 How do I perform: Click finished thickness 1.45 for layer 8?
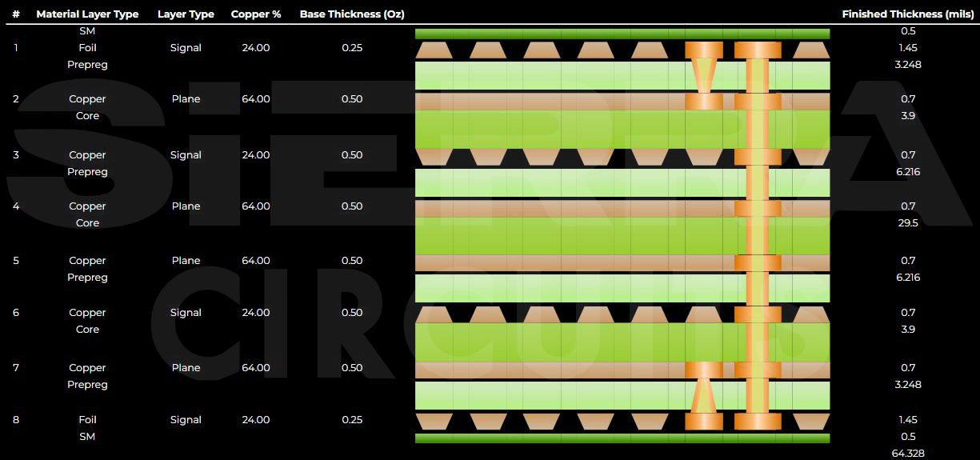coord(908,420)
